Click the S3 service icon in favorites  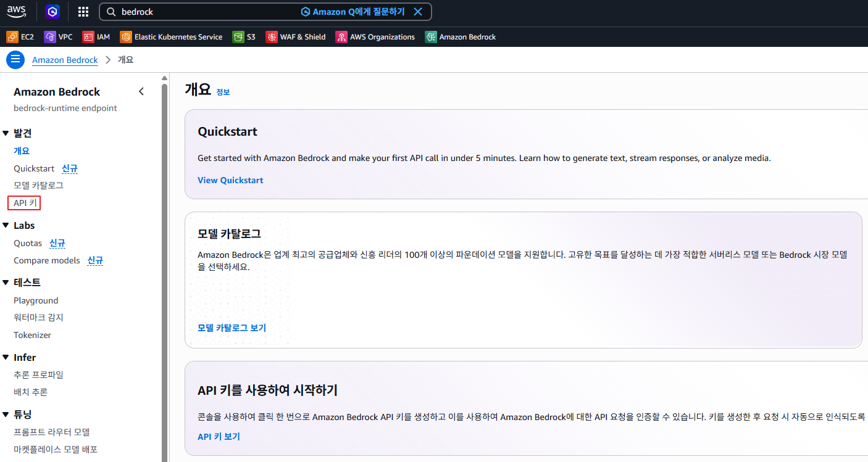point(238,37)
